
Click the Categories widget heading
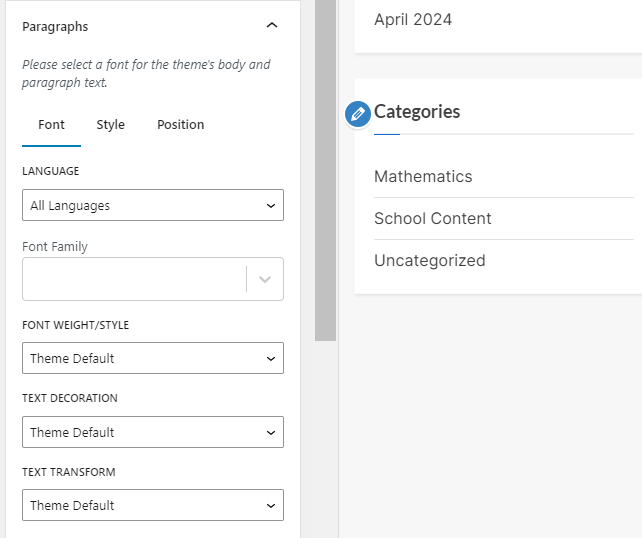417,112
